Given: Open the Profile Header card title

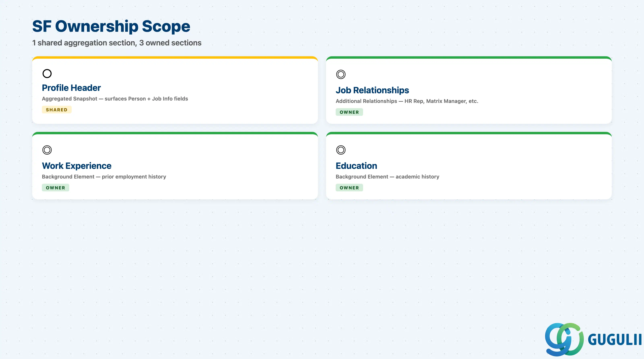Looking at the screenshot, I should (71, 88).
